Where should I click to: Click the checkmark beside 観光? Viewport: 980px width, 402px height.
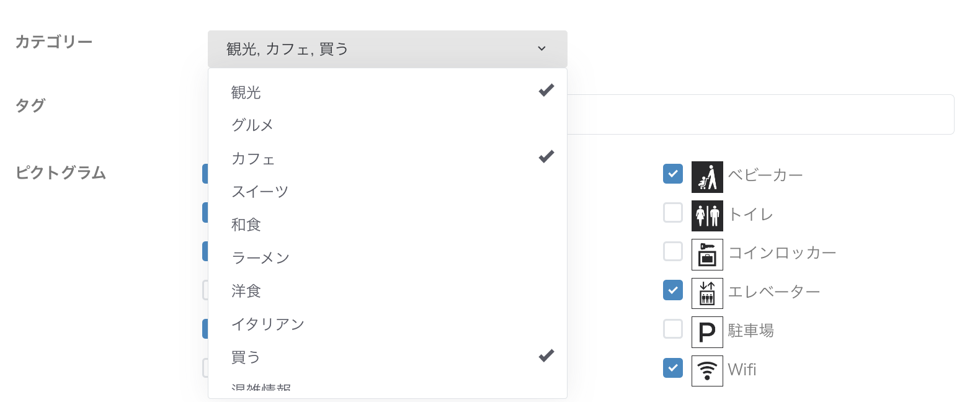(x=546, y=91)
